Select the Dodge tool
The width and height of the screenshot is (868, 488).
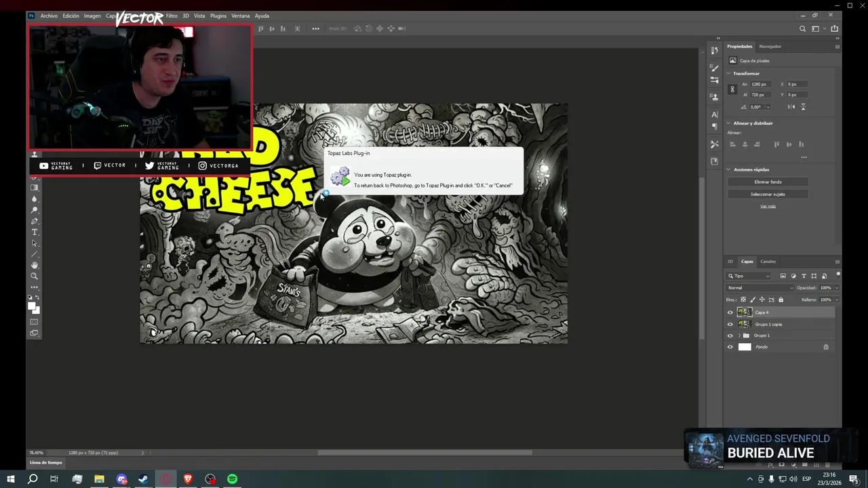click(35, 209)
